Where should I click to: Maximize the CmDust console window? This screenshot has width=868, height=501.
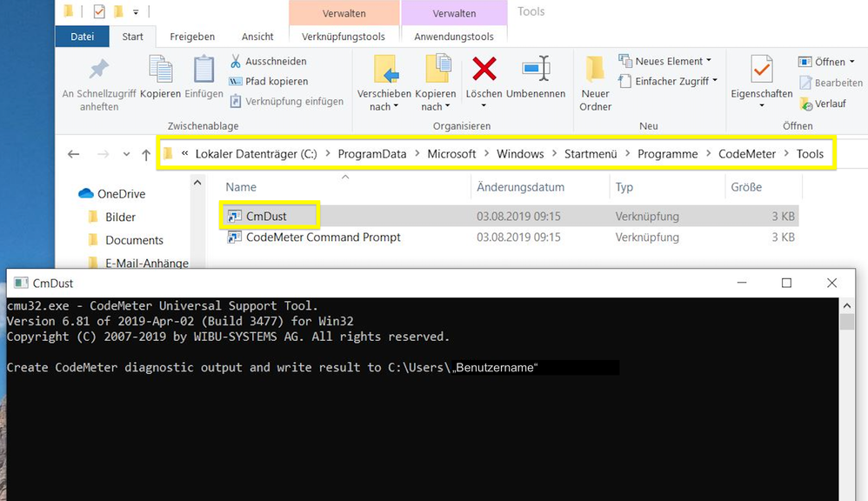point(786,283)
